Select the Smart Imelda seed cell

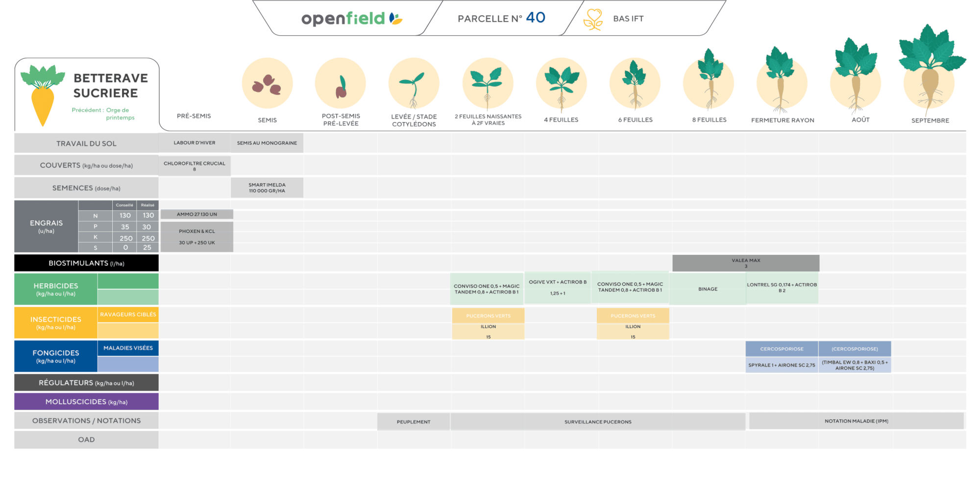click(267, 188)
